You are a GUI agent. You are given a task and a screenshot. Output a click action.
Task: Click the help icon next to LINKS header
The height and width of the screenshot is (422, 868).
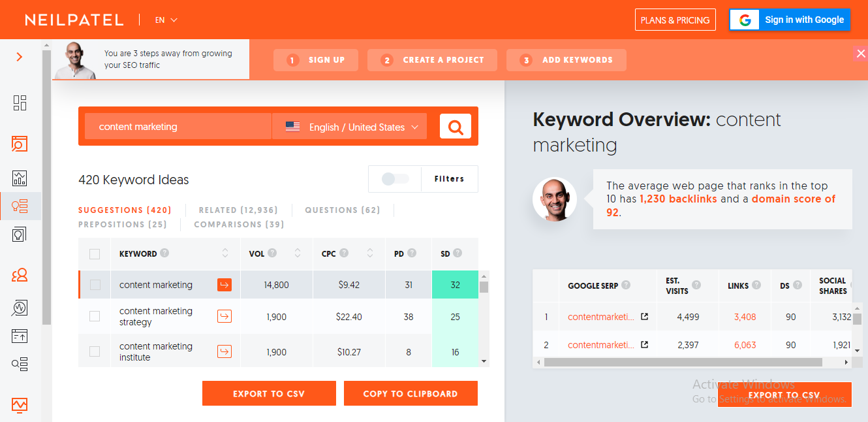[x=756, y=285]
